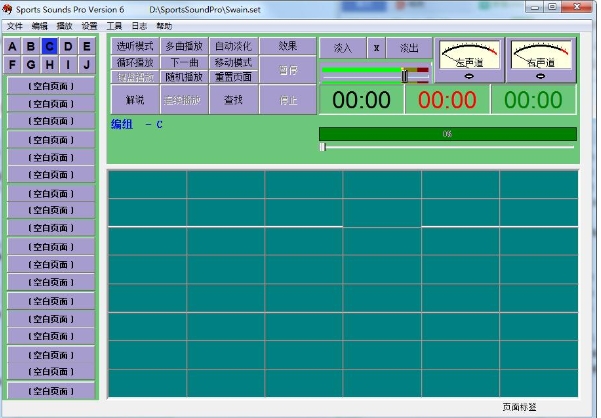Select sound bank J
This screenshot has width=601, height=418.
tap(87, 64)
